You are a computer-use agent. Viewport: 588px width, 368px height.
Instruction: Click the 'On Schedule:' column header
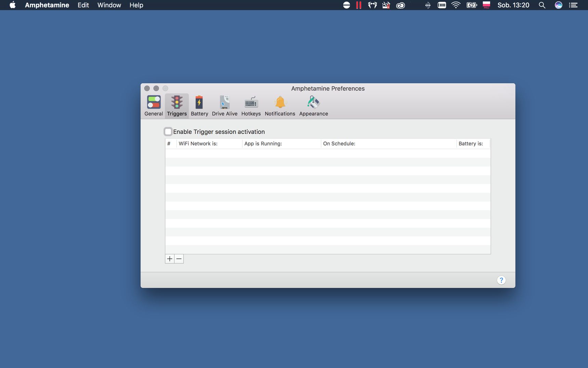[x=388, y=144]
